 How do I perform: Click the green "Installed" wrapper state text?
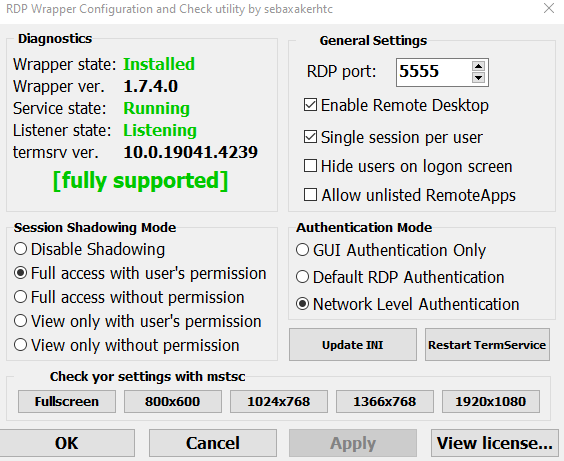click(159, 64)
